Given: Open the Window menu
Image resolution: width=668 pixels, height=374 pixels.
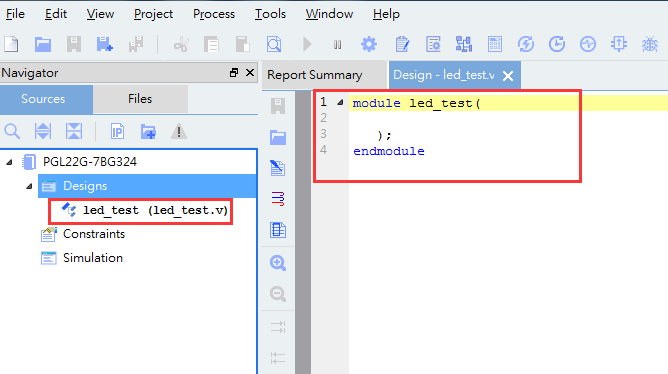Looking at the screenshot, I should click(329, 14).
